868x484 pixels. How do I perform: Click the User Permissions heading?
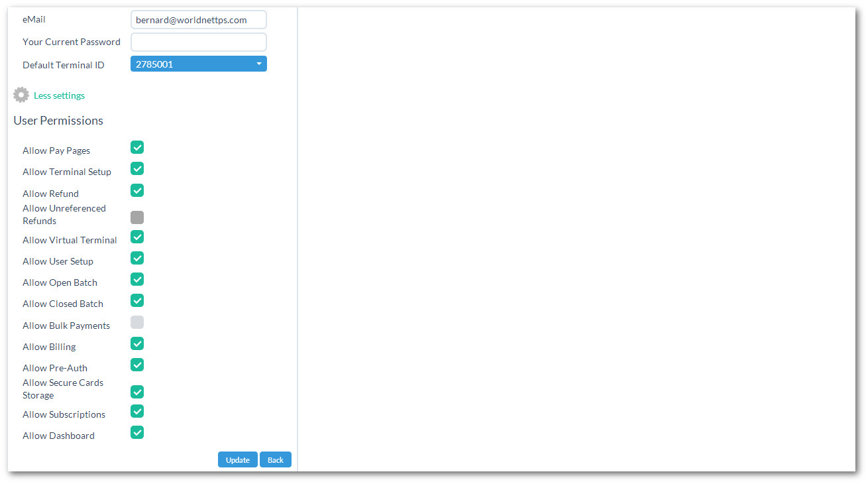point(58,121)
